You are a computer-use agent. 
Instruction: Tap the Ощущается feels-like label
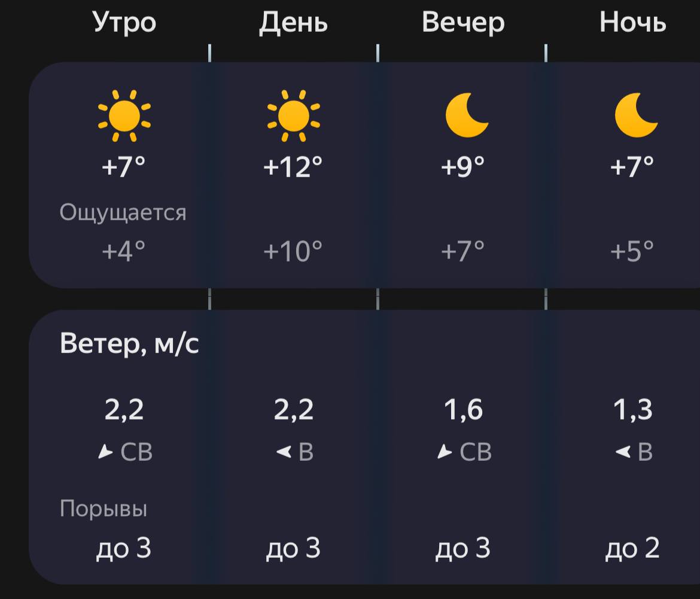tap(123, 212)
